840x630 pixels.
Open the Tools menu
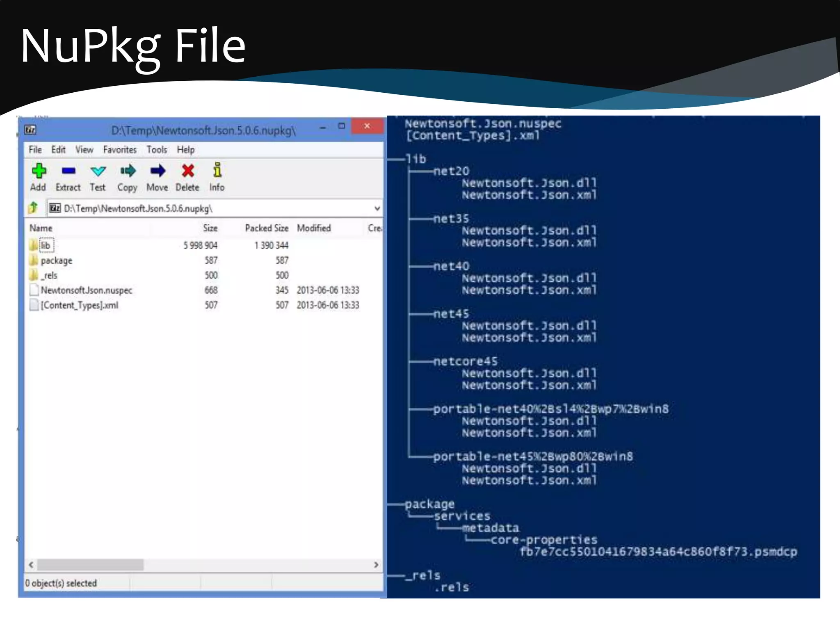[x=157, y=150]
